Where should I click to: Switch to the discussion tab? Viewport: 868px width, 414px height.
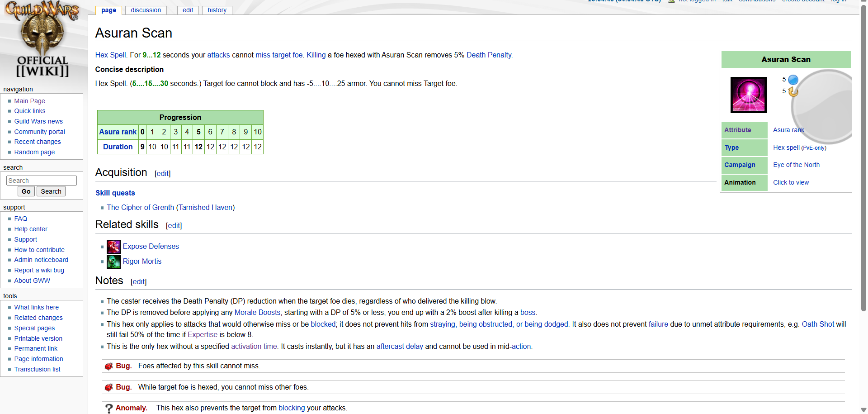click(x=146, y=10)
